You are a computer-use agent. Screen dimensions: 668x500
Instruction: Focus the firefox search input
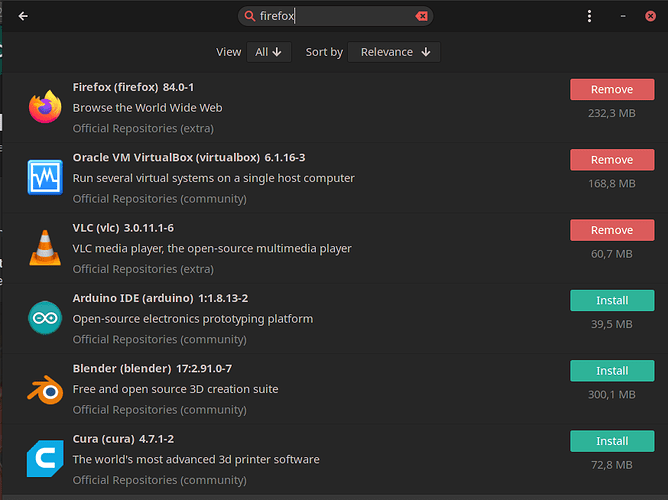tap(336, 16)
